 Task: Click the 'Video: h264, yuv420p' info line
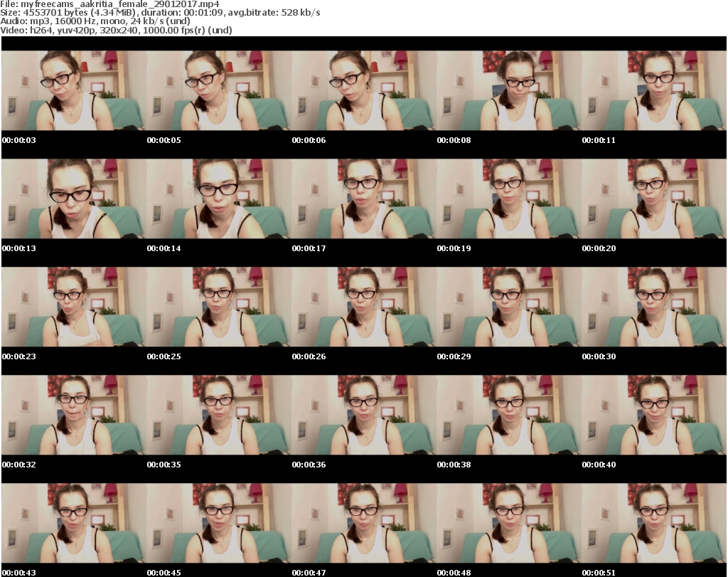(116, 30)
